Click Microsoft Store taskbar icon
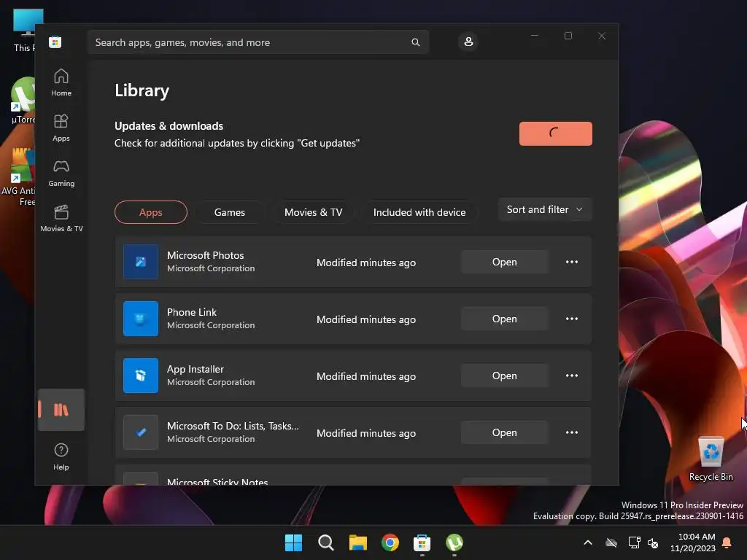 point(422,542)
